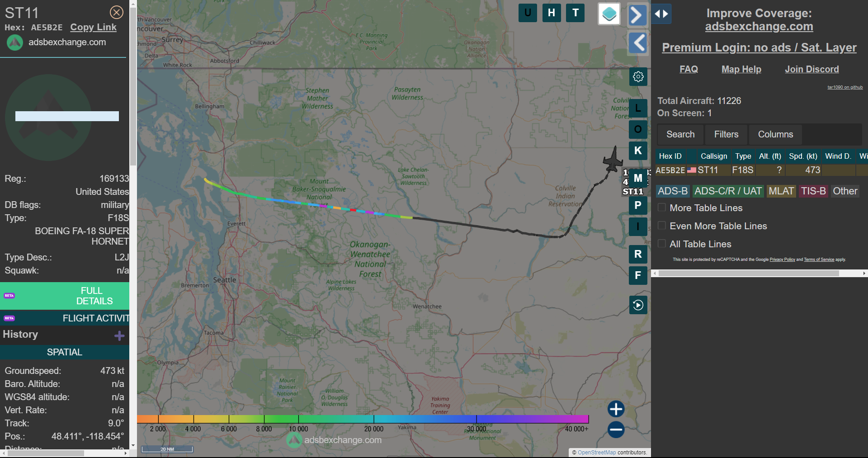Toggle sidebar width with double-arrow button
868x458 pixels.
661,14
